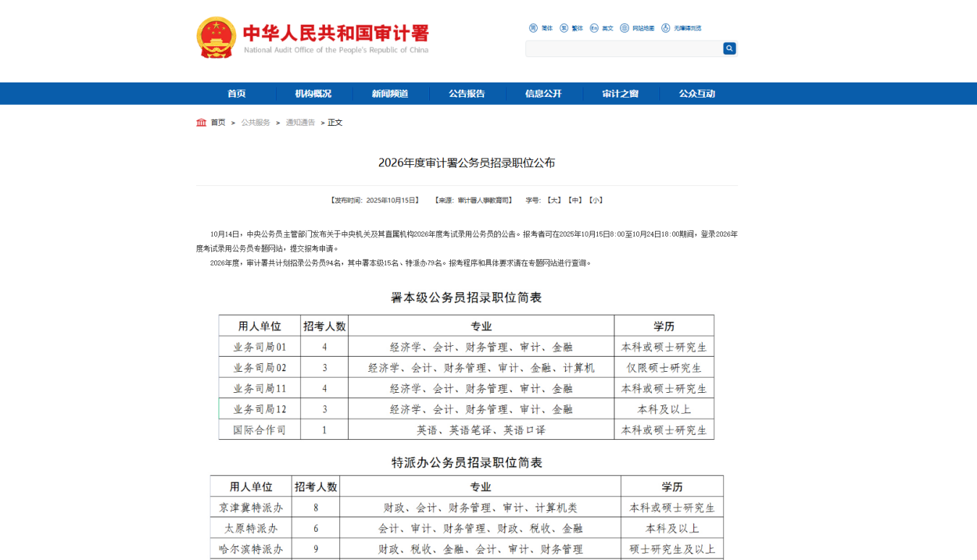The height and width of the screenshot is (560, 977).
Task: Click the 通知通告 breadcrumb link
Action: (x=300, y=122)
